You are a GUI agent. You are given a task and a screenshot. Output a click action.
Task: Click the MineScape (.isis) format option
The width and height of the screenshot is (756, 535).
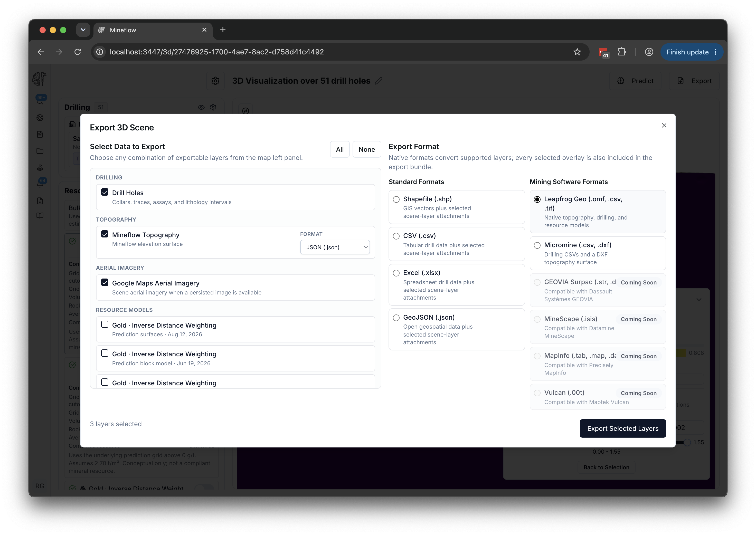coord(598,327)
